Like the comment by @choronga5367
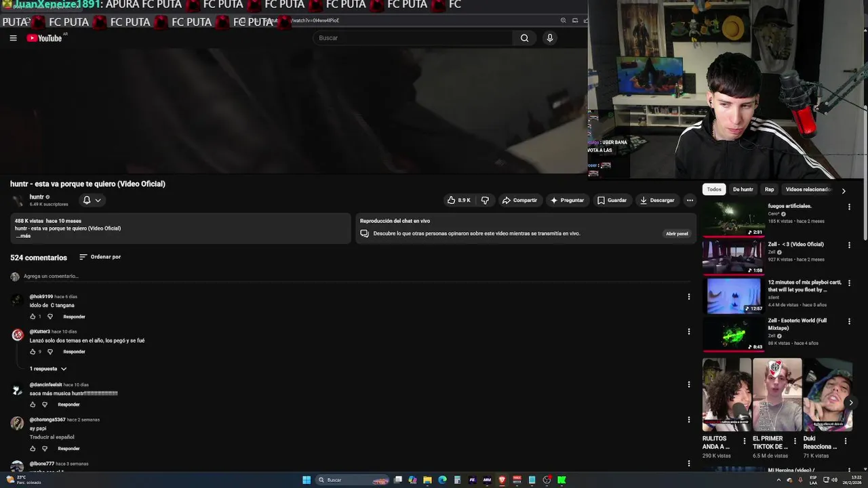 click(33, 449)
